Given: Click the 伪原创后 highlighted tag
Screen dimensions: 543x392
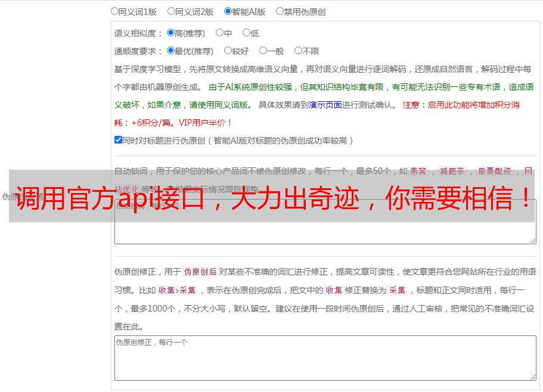Looking at the screenshot, I should point(200,272).
